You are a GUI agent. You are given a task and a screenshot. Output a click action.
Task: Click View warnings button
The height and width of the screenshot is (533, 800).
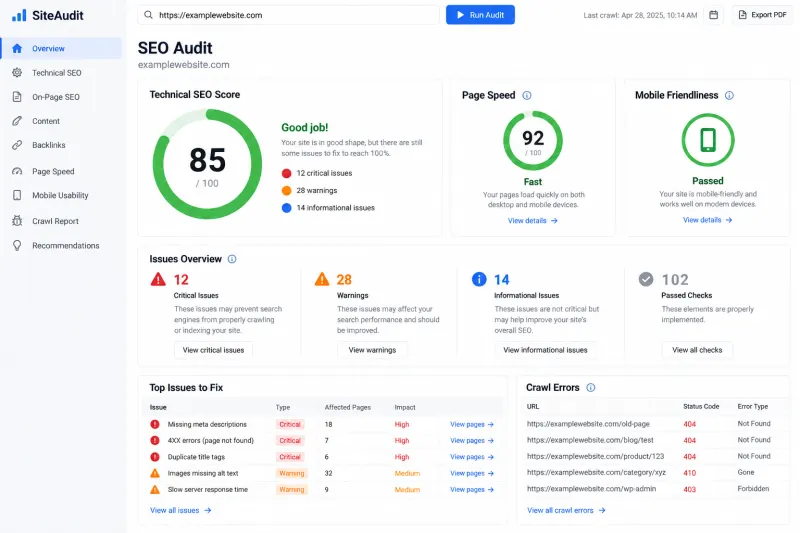(x=372, y=350)
